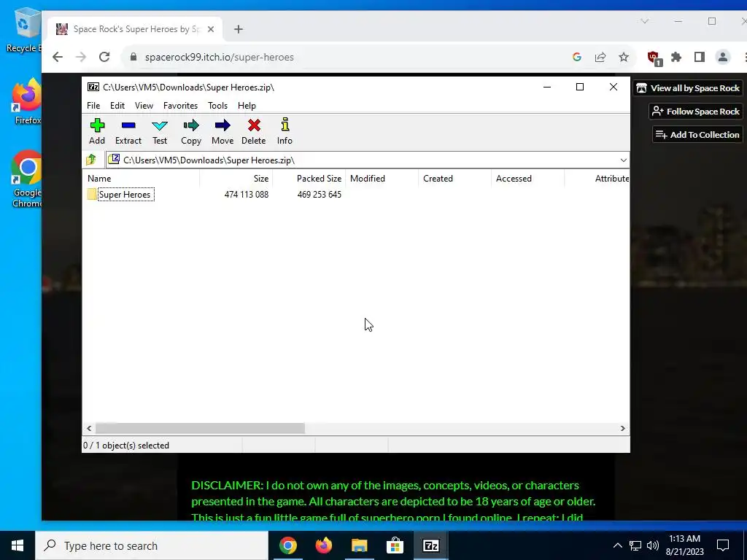Click the volume speaker tray icon
This screenshot has width=747, height=560.
click(653, 545)
